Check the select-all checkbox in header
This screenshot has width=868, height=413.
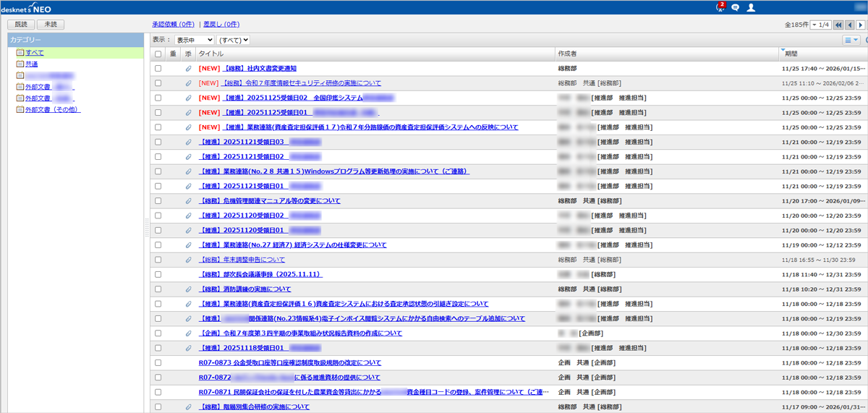click(158, 54)
